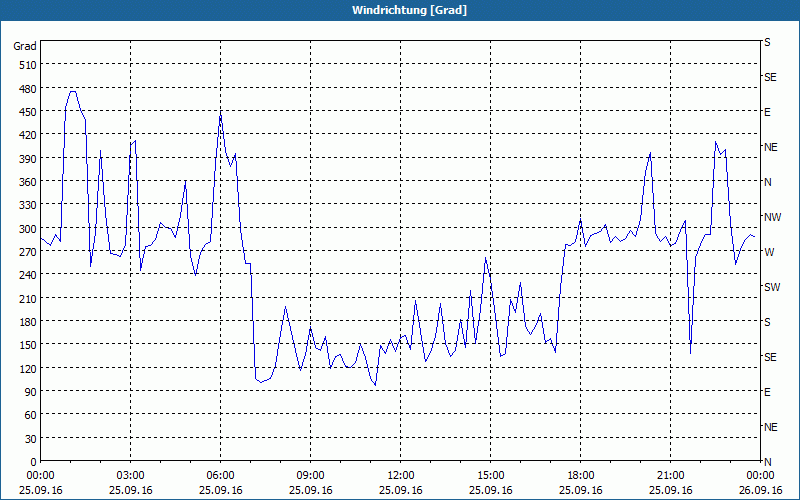The width and height of the screenshot is (800, 500).
Task: Select the 180 degree axis label
Action: [x=28, y=322]
